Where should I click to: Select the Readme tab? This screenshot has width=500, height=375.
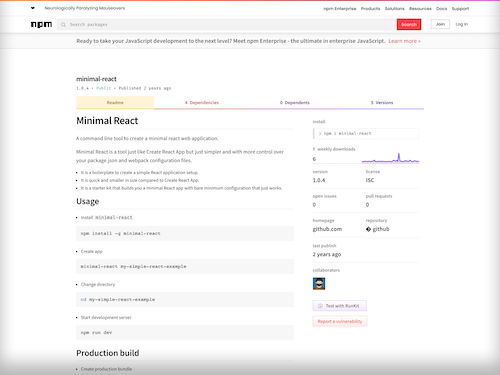coord(115,103)
